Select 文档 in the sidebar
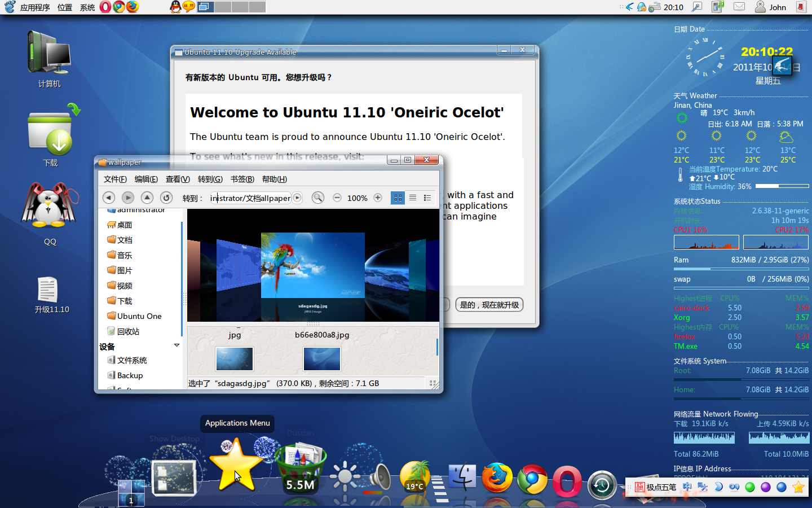The width and height of the screenshot is (812, 508). pyautogui.click(x=120, y=240)
